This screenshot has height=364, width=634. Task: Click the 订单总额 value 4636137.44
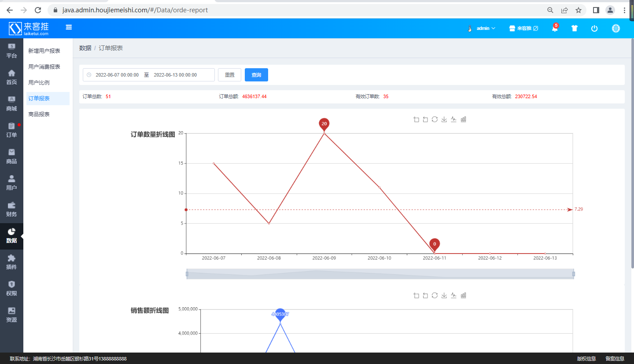[254, 96]
